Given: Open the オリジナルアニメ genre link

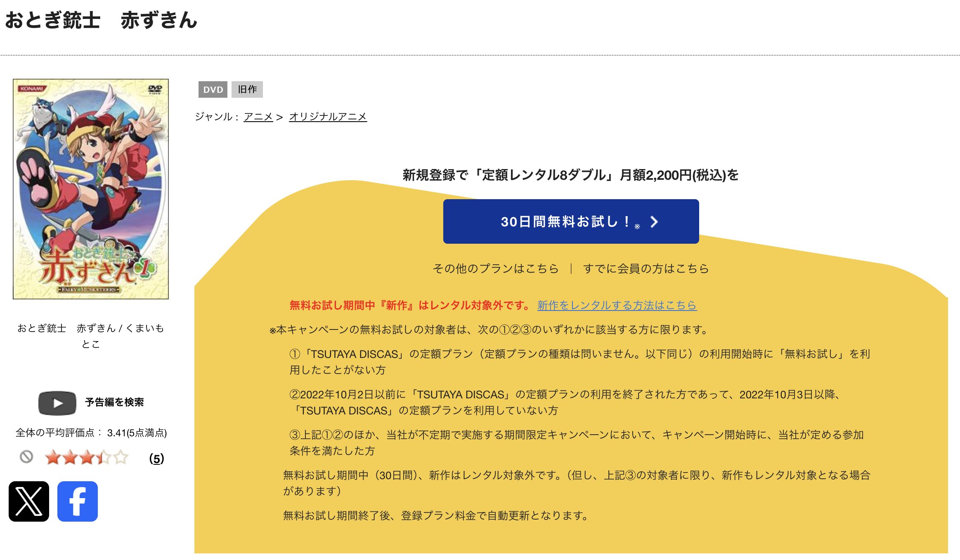Looking at the screenshot, I should click(328, 117).
